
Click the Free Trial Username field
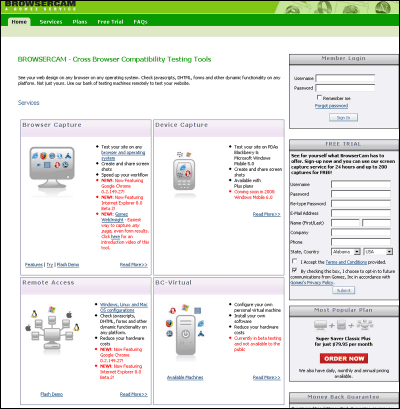tap(361, 184)
